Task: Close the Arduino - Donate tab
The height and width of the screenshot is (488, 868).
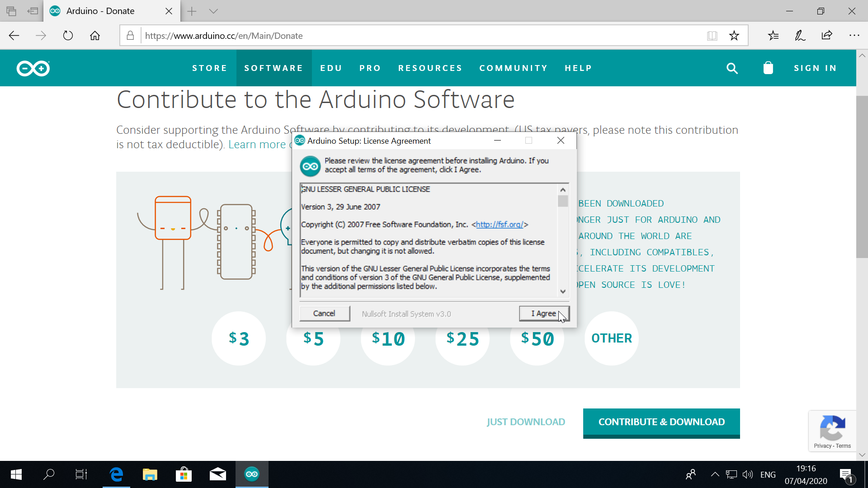Action: pyautogui.click(x=169, y=11)
